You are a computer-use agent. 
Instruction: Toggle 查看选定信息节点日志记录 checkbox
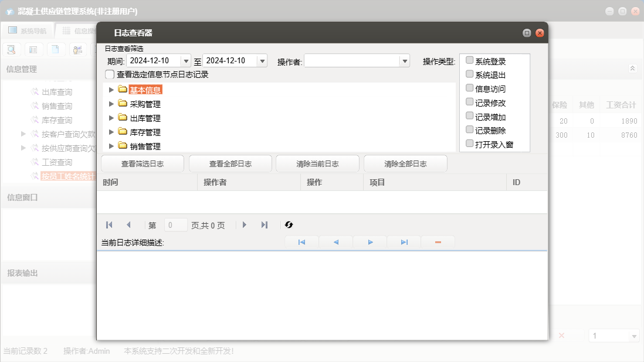pyautogui.click(x=110, y=74)
